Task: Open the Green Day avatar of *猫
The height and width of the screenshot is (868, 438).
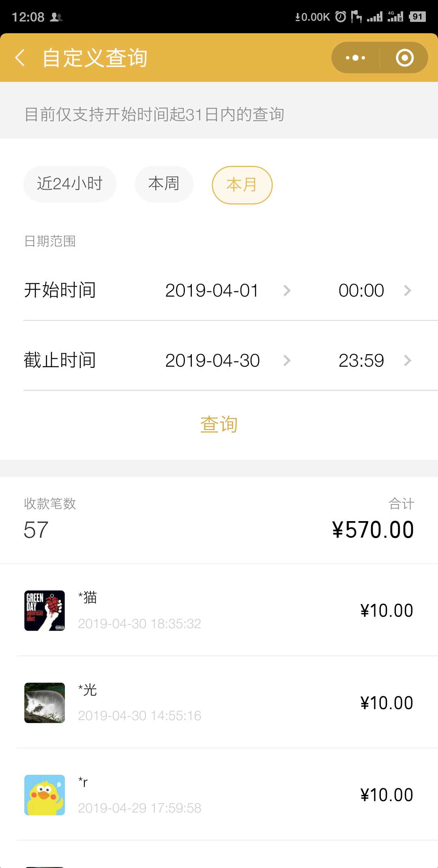Action: point(45,610)
